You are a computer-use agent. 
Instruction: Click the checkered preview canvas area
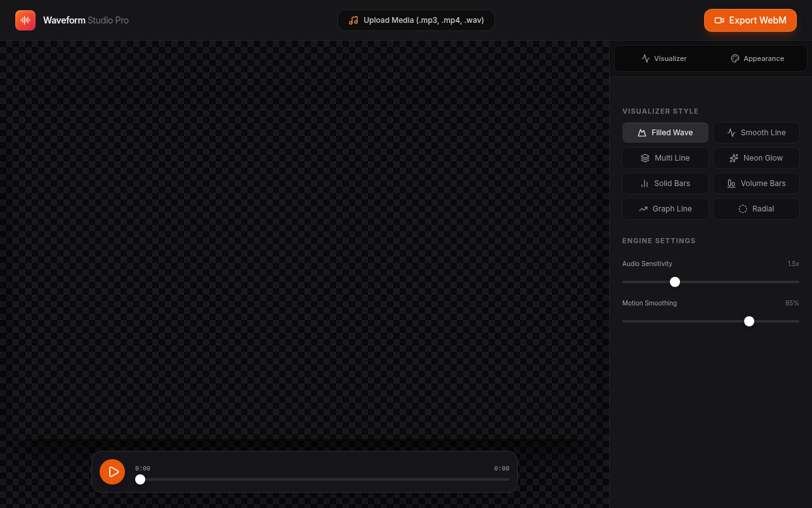pyautogui.click(x=304, y=254)
